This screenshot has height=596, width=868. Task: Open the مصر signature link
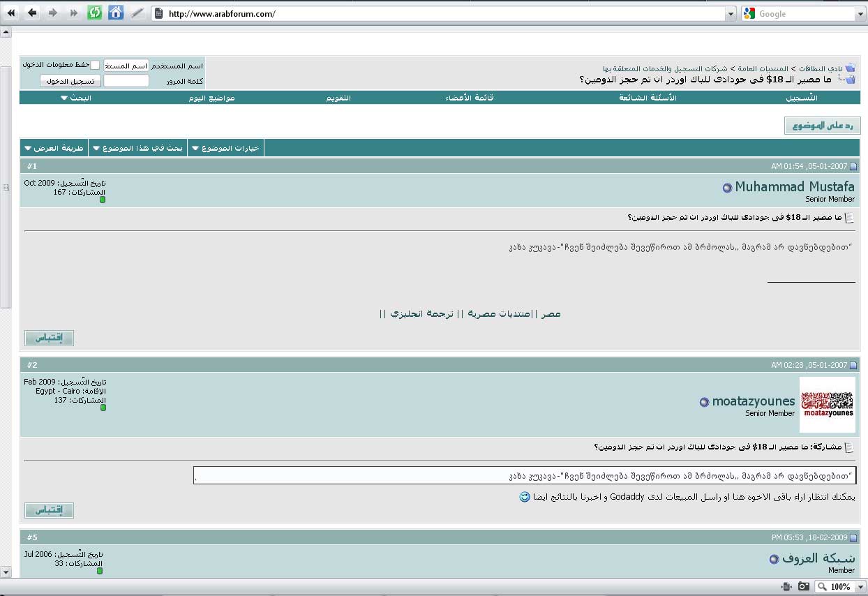(551, 314)
